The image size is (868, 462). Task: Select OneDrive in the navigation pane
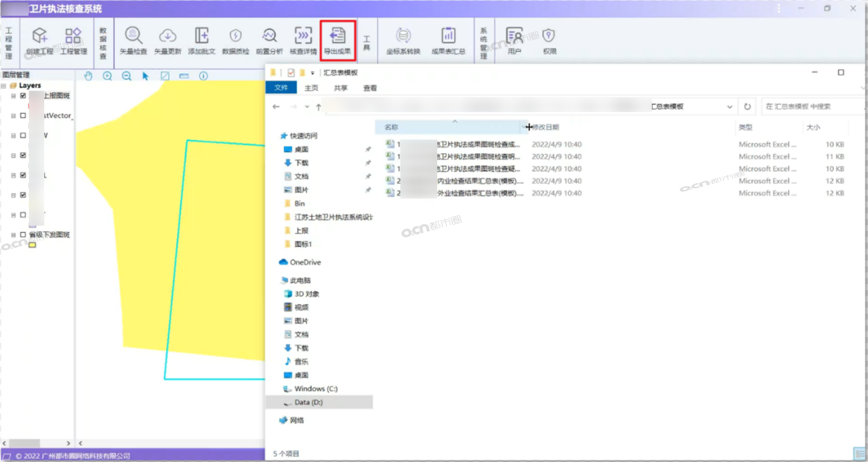[300, 262]
